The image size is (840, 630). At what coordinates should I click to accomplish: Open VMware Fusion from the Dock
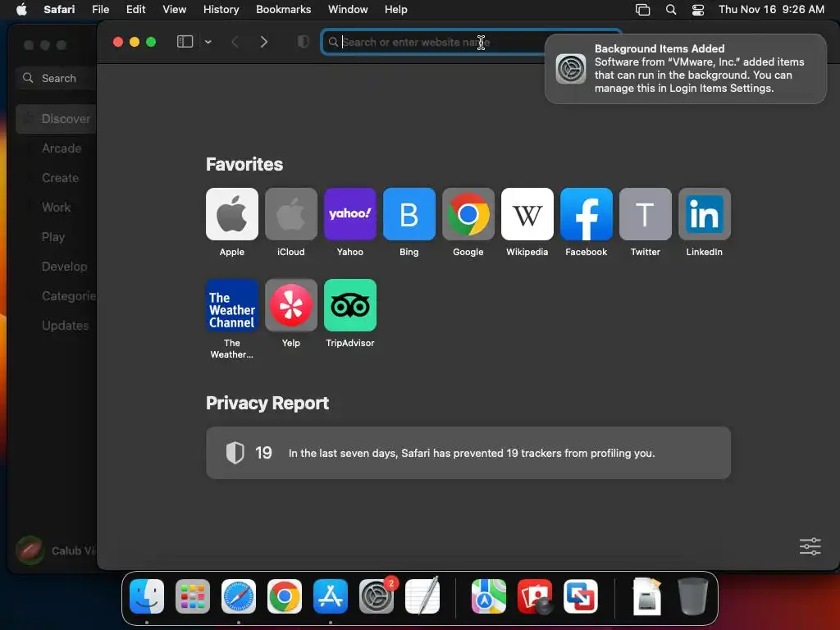tap(581, 596)
